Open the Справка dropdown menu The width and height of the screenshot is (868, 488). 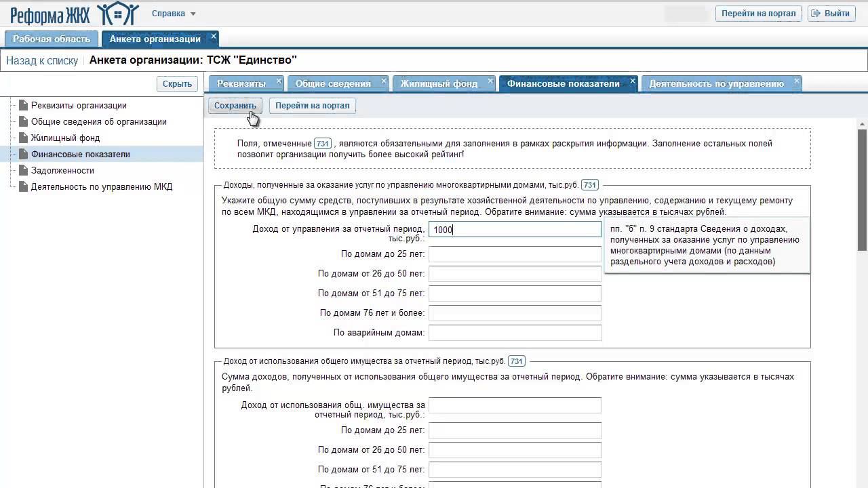coord(174,14)
